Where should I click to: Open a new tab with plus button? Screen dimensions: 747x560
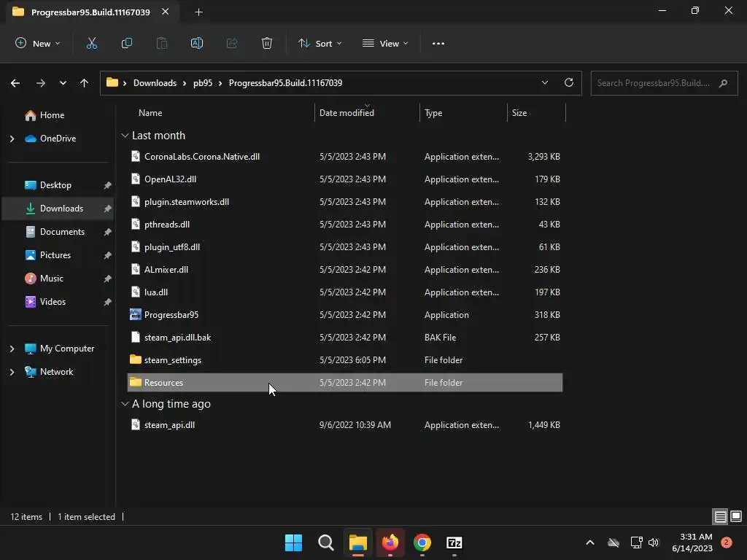click(x=198, y=12)
